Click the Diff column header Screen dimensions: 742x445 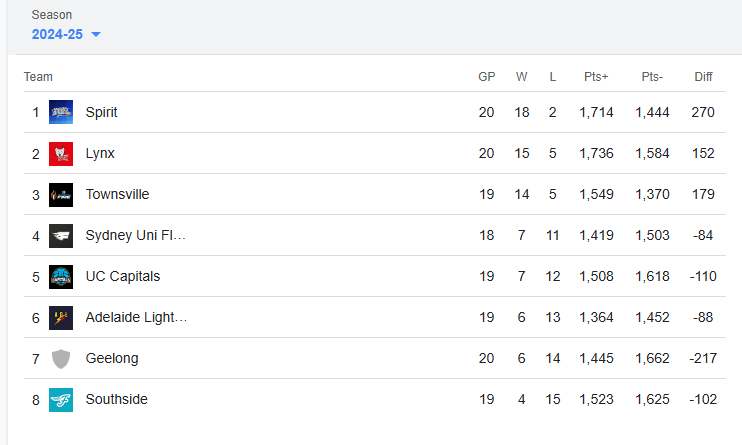pyautogui.click(x=703, y=77)
